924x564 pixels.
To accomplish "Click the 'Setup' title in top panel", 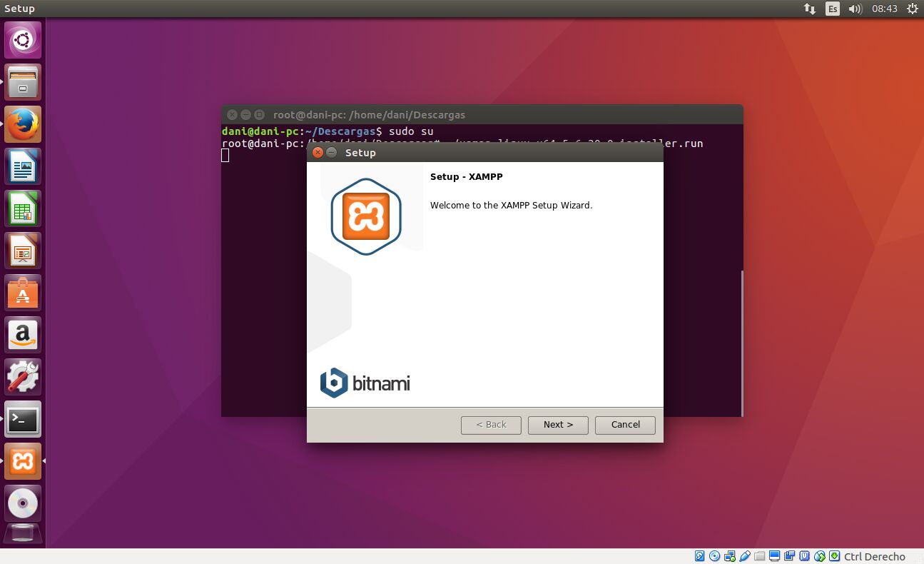I will [19, 9].
